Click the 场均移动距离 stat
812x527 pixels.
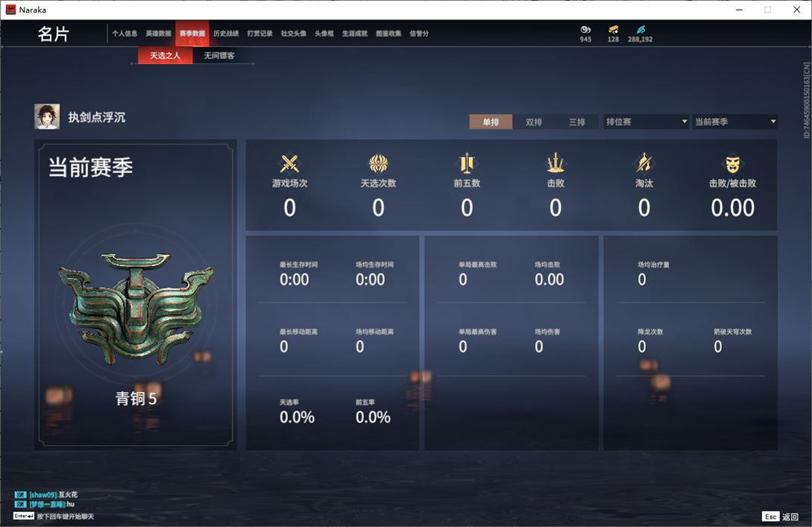[374, 341]
